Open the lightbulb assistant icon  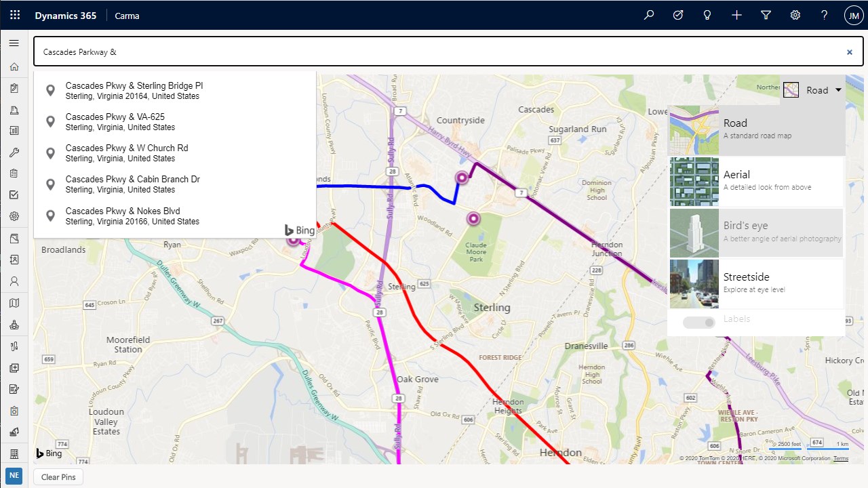coord(707,15)
